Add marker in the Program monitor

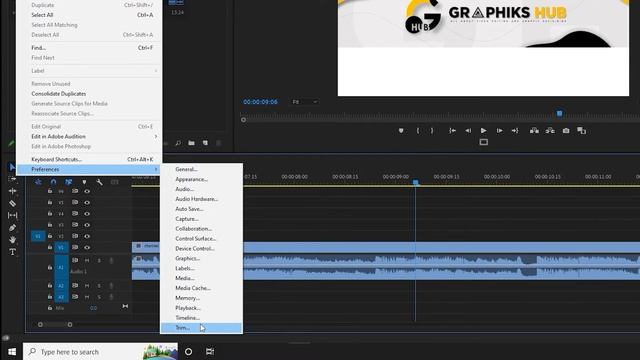click(401, 131)
